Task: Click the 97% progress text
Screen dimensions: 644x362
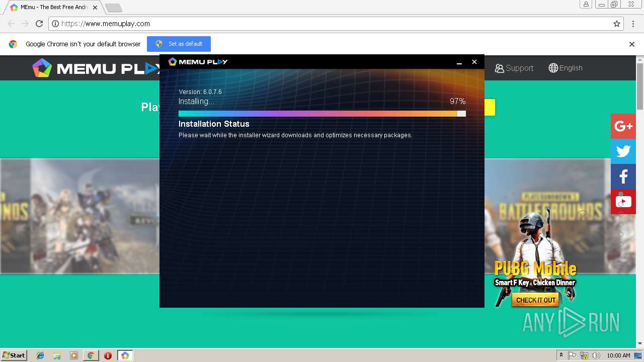Action: [x=457, y=101]
